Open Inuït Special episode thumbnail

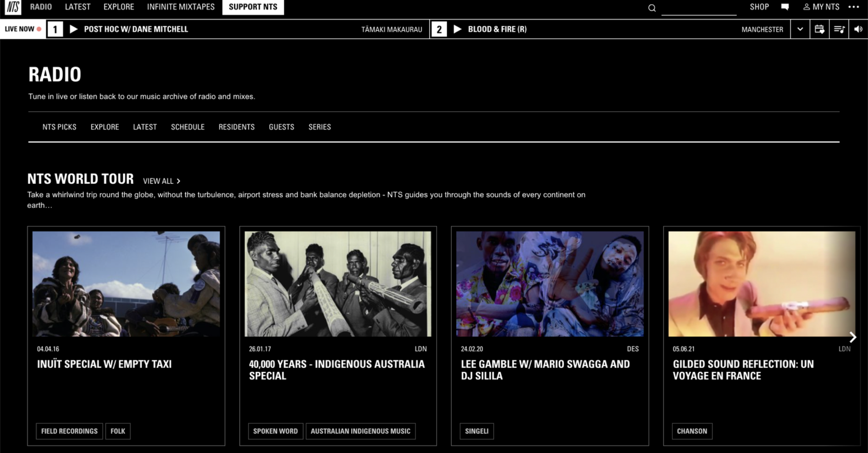coord(126,284)
